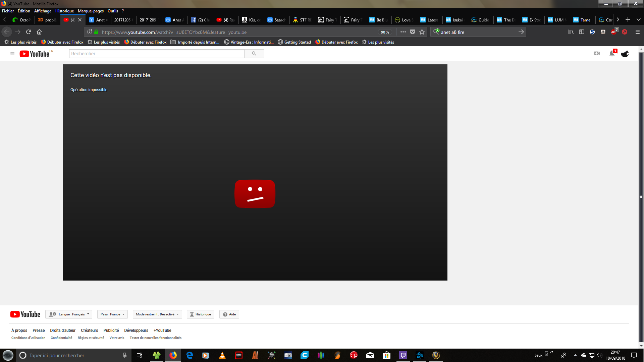
Task: Open the Mode restreint : Désactivé dropdown
Action: click(157, 314)
